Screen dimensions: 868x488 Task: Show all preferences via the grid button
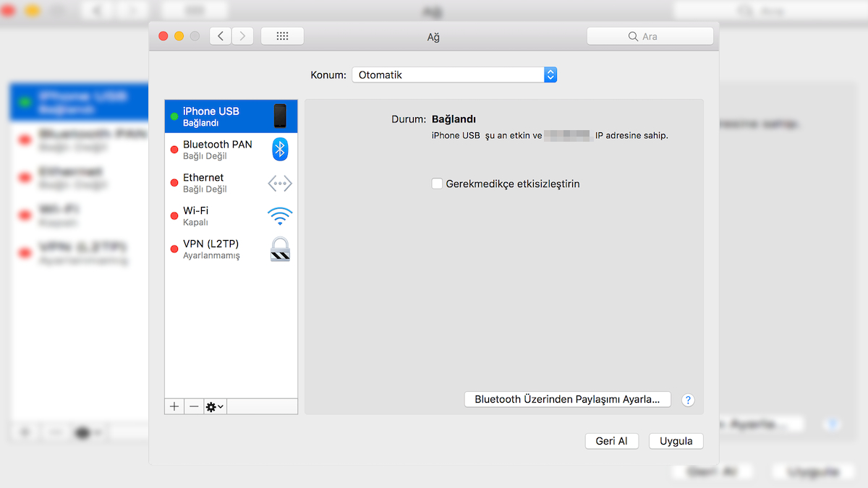pyautogui.click(x=282, y=36)
